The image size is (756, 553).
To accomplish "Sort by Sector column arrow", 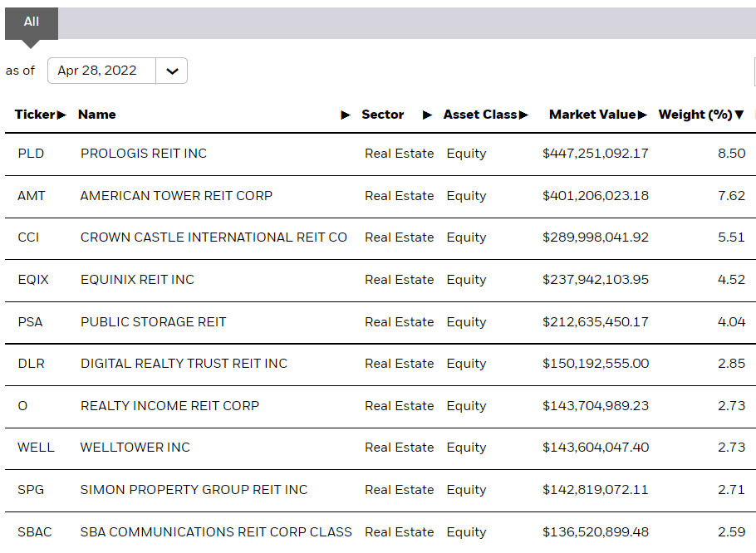I will pos(427,115).
